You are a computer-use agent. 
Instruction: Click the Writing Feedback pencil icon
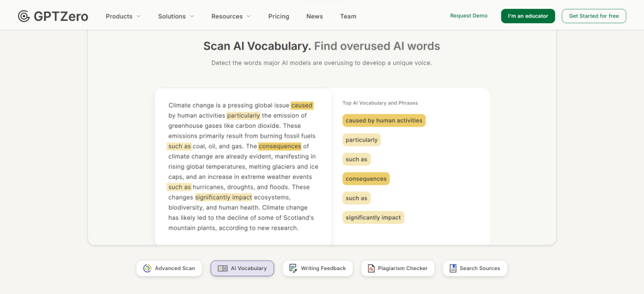pos(293,268)
